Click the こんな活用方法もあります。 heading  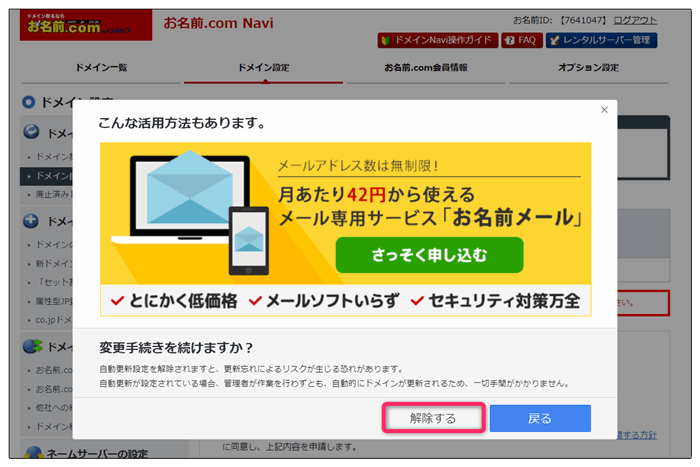(x=182, y=122)
